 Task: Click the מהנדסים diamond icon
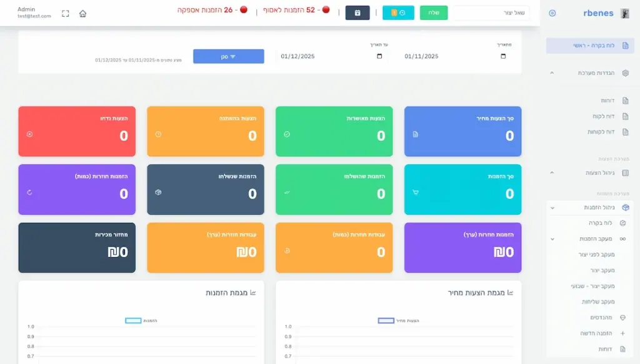[x=622, y=318]
